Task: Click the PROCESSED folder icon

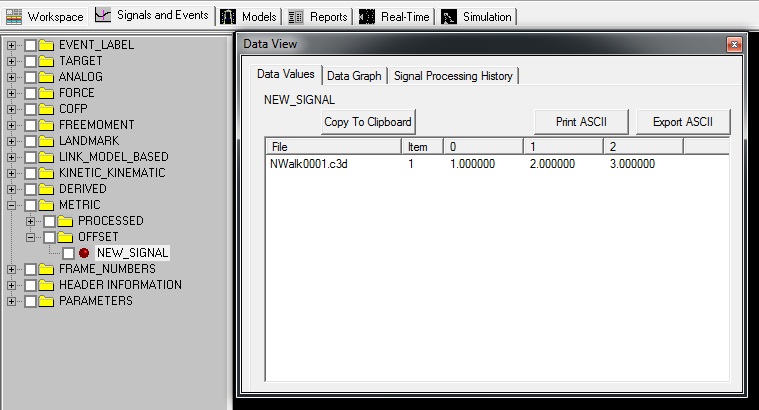Action: 65,221
